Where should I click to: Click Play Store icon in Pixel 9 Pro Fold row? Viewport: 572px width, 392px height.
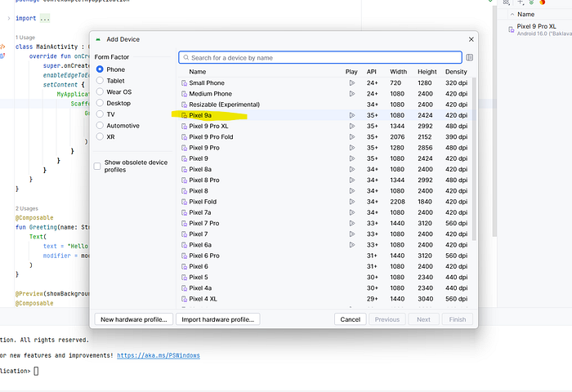pyautogui.click(x=351, y=136)
